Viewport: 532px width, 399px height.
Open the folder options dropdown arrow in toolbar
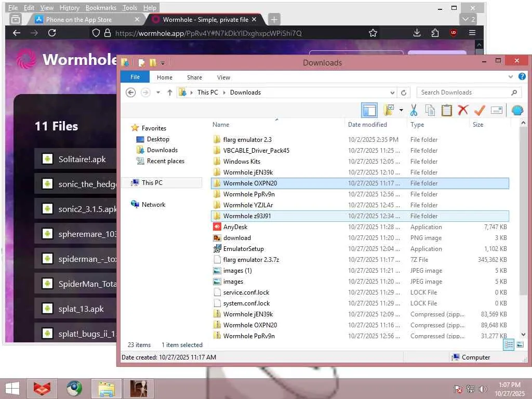coord(401,110)
